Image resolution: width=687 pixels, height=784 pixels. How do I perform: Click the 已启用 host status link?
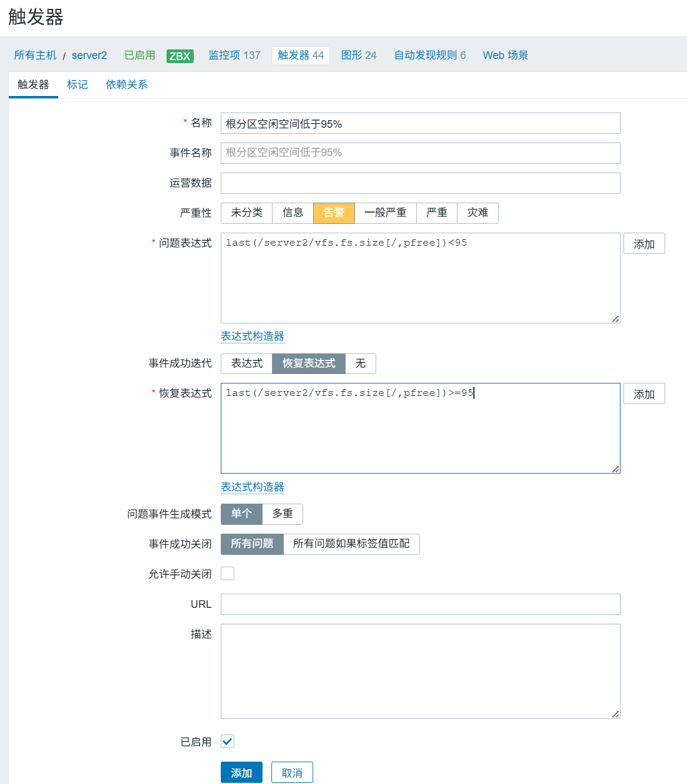(x=140, y=55)
